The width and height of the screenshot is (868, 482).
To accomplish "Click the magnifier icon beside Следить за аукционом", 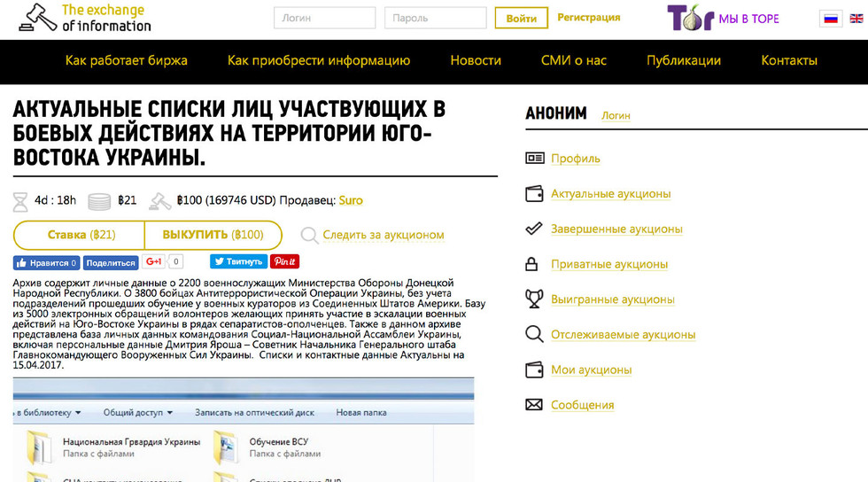I will 309,236.
